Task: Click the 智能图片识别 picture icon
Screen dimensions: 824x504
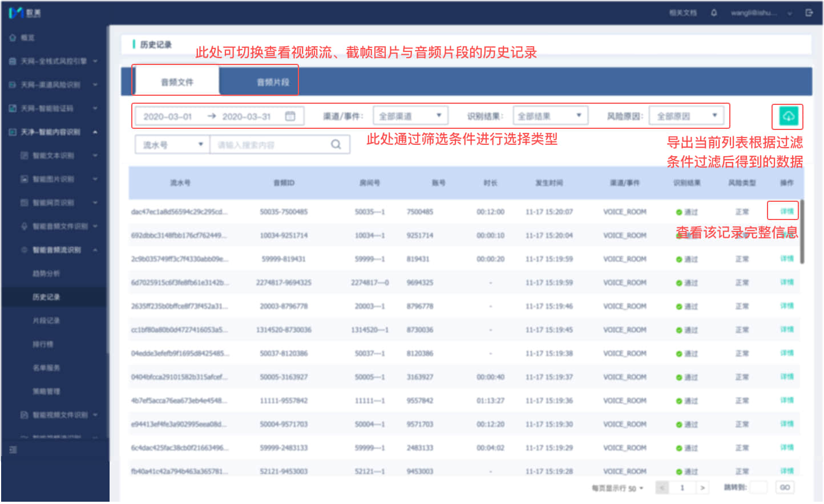Action: pyautogui.click(x=24, y=179)
